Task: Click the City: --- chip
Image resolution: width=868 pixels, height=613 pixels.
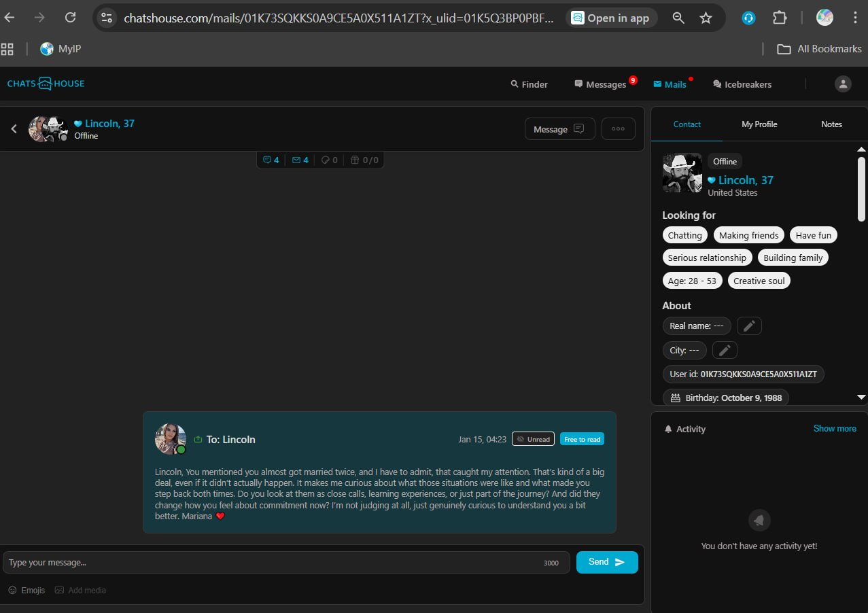Action: pyautogui.click(x=684, y=351)
